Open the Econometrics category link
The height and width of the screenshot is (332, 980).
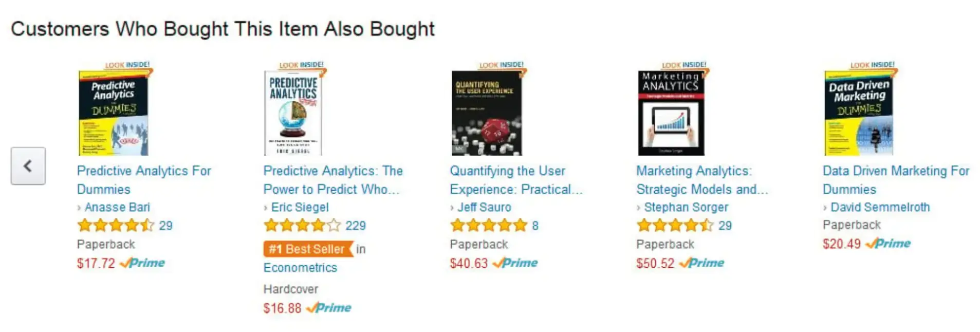tap(300, 268)
